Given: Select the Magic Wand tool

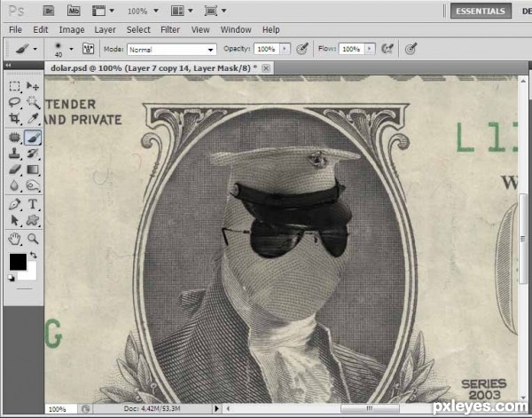Looking at the screenshot, I should [x=33, y=102].
